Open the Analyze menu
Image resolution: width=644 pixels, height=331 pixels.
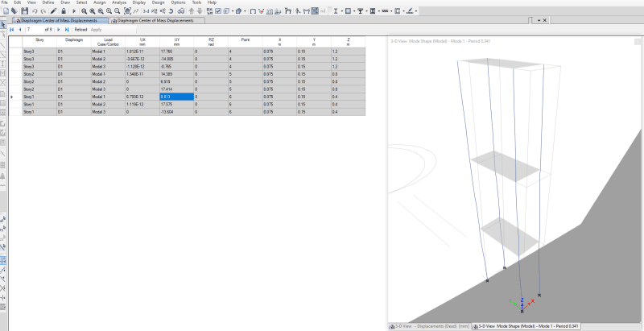click(x=119, y=2)
